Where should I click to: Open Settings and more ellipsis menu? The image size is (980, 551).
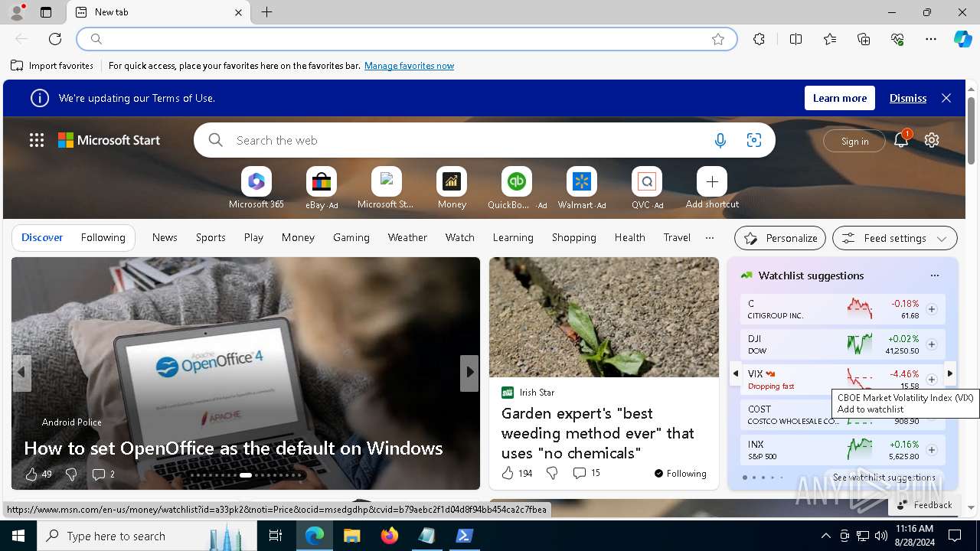coord(931,39)
